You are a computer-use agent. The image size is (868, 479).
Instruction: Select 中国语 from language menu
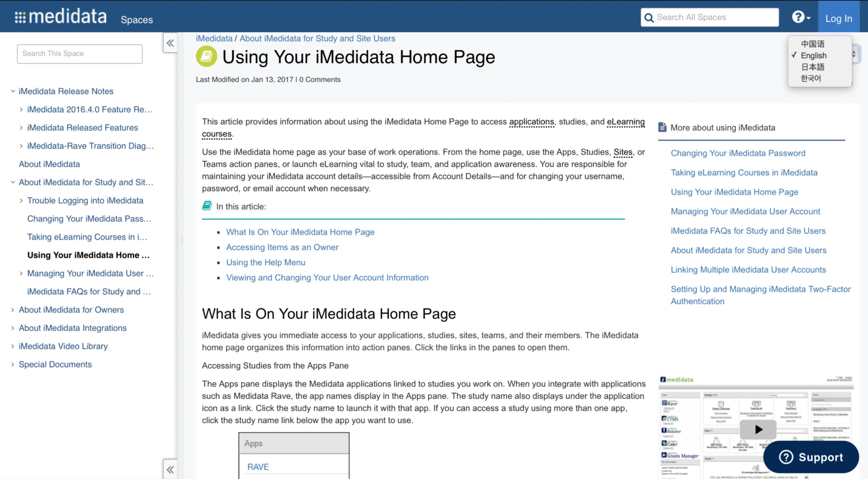[812, 44]
